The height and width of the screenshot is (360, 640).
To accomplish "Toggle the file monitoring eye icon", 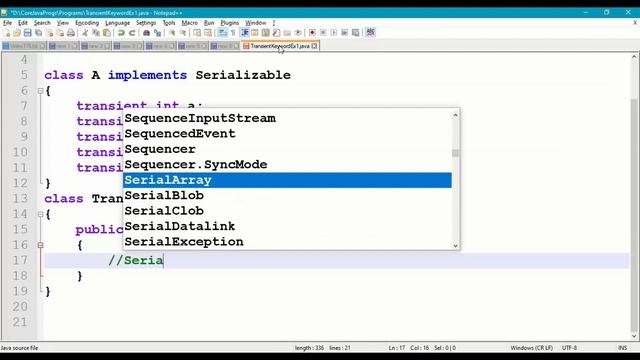I will (x=298, y=33).
